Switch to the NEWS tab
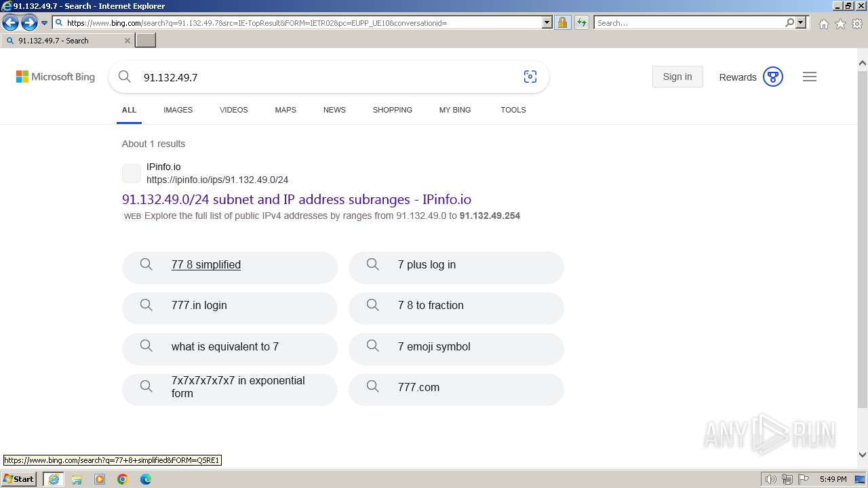Image resolution: width=868 pixels, height=488 pixels. coord(334,110)
